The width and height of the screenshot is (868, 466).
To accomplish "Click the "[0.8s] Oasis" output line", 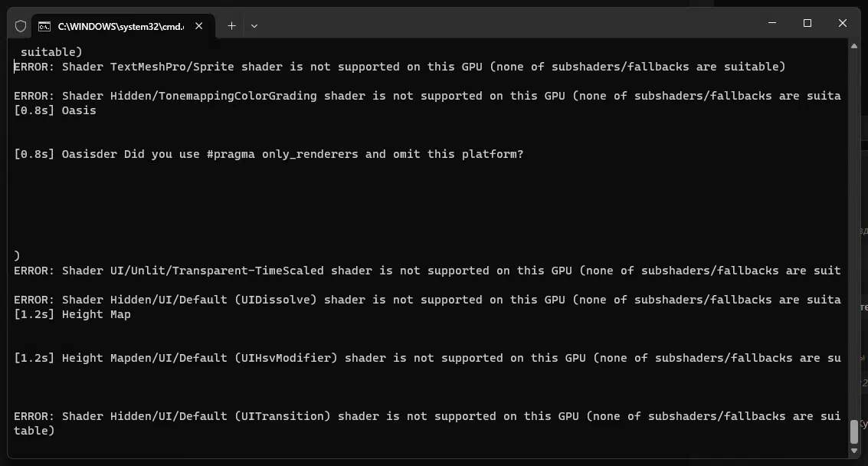I will [x=55, y=110].
